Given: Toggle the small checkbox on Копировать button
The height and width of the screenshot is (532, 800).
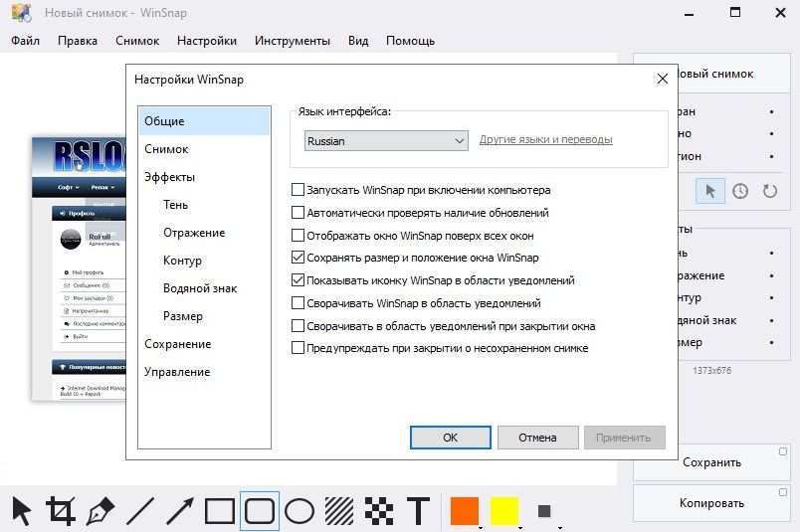Looking at the screenshot, I should (783, 492).
